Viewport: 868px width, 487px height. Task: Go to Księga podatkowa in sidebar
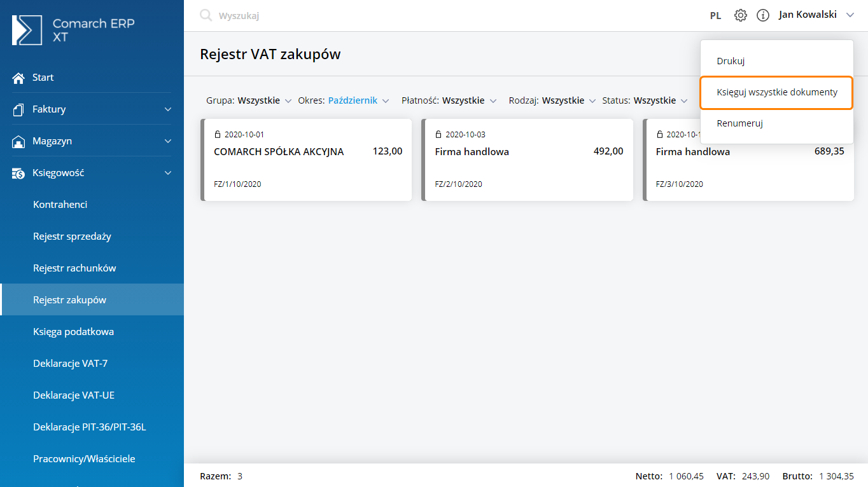[x=73, y=332]
